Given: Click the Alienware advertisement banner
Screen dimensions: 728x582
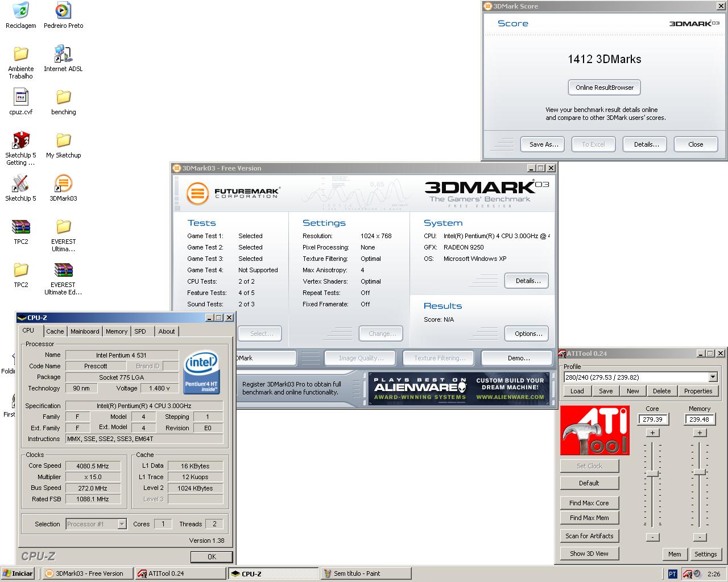Looking at the screenshot, I should (460, 388).
